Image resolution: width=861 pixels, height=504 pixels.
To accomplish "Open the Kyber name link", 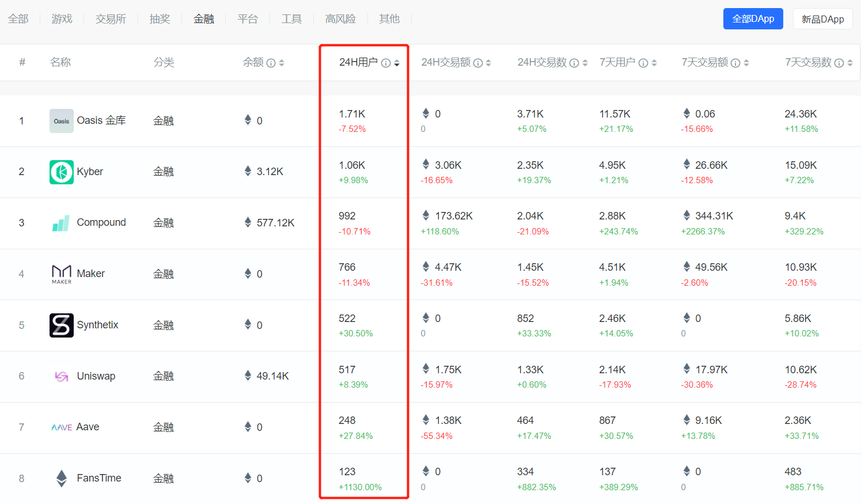I will 90,172.
